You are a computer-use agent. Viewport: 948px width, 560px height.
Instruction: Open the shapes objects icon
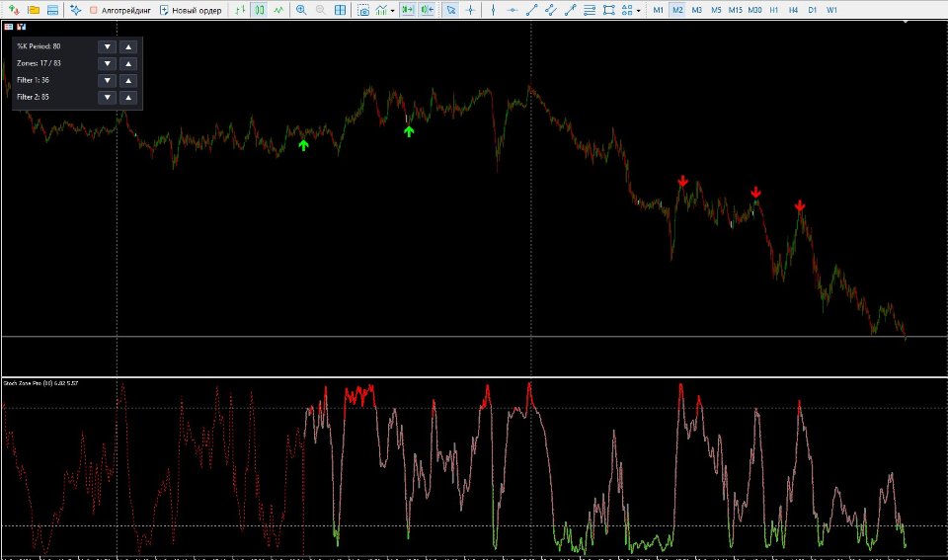(x=627, y=10)
